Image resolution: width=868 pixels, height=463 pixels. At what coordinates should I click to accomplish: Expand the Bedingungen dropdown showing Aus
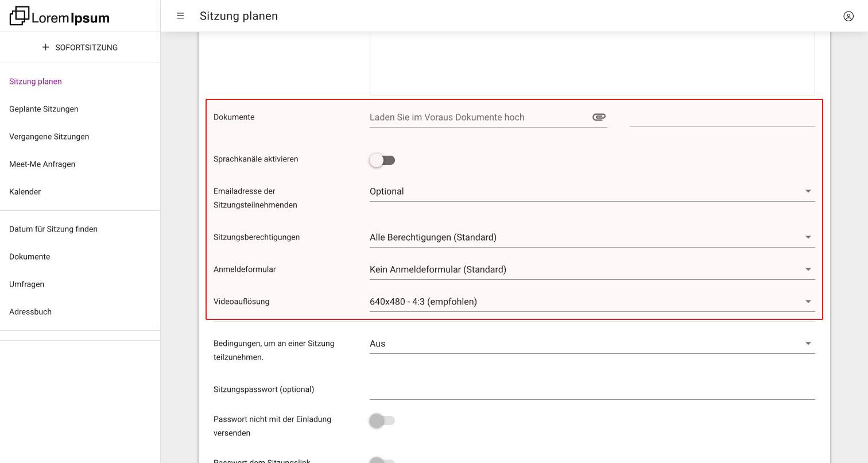tap(592, 344)
